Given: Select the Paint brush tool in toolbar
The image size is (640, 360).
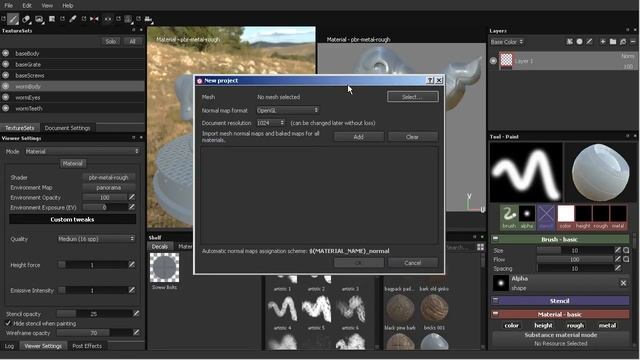Looking at the screenshot, I should pyautogui.click(x=13, y=19).
